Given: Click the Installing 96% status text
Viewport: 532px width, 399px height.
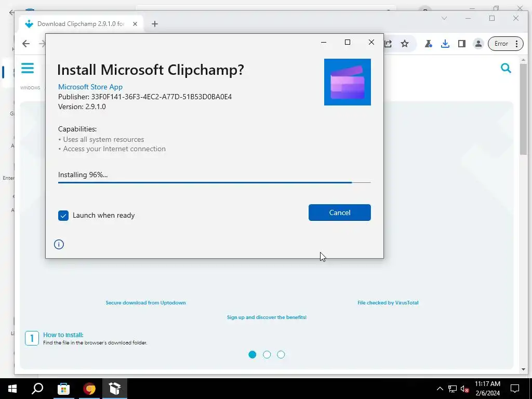Looking at the screenshot, I should tap(83, 175).
